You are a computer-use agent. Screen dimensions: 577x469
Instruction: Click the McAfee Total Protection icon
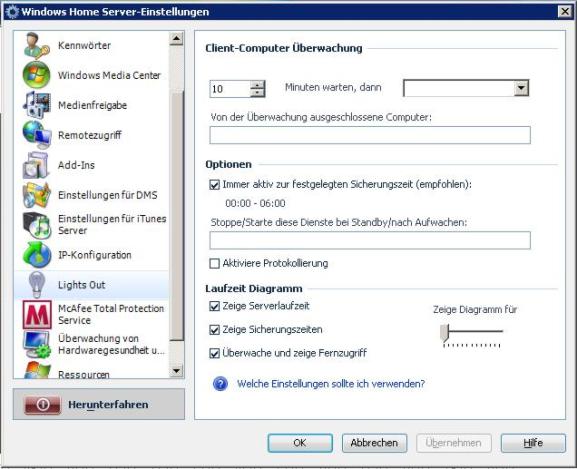(37, 315)
